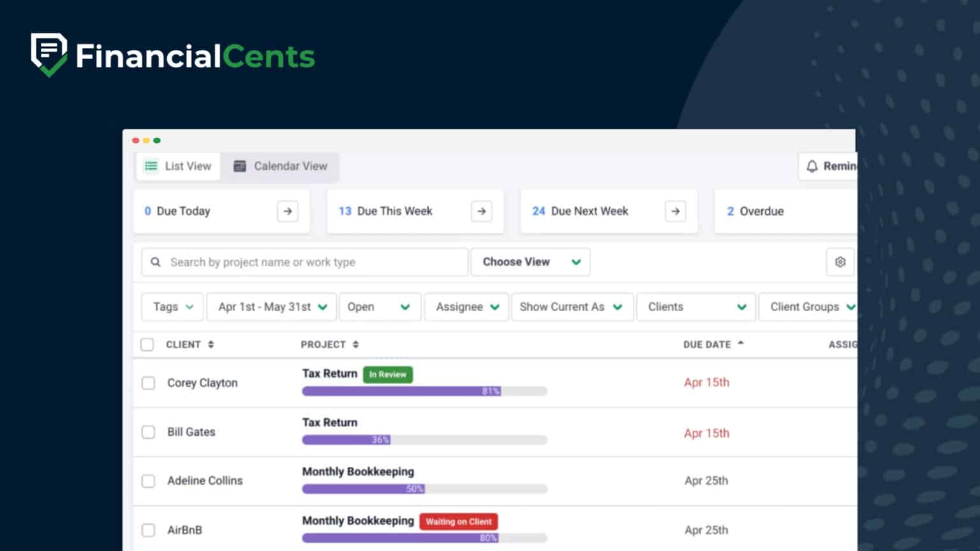The image size is (980, 551).
Task: Select the List View tab
Action: coord(178,166)
